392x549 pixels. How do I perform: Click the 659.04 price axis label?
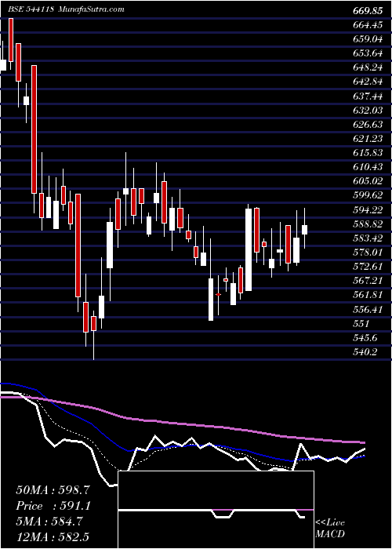368,39
